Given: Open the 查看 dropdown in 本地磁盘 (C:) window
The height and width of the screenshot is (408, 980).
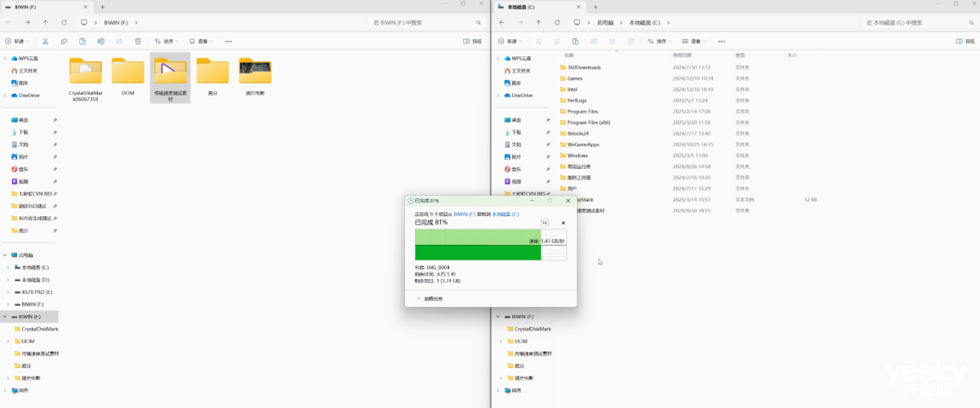Looking at the screenshot, I should [x=694, y=41].
